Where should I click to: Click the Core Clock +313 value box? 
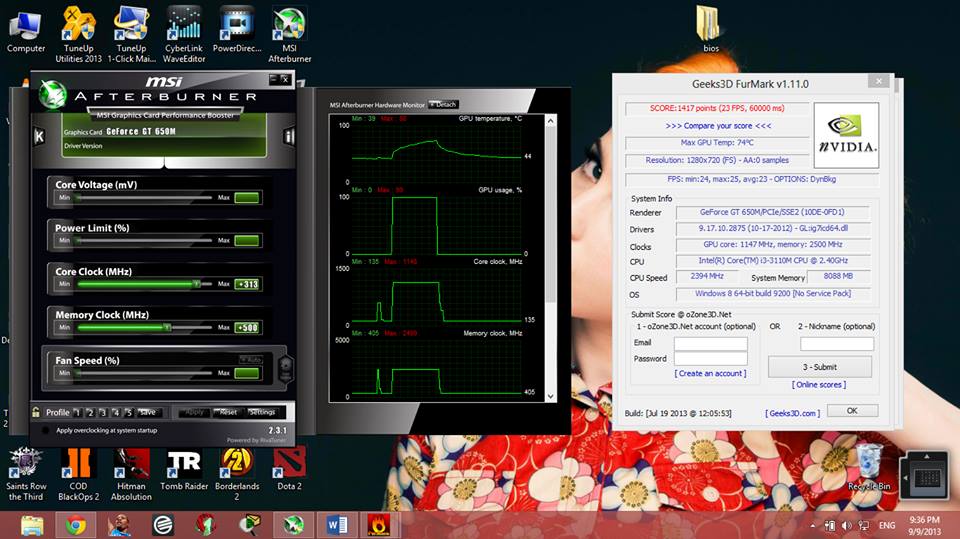point(247,284)
